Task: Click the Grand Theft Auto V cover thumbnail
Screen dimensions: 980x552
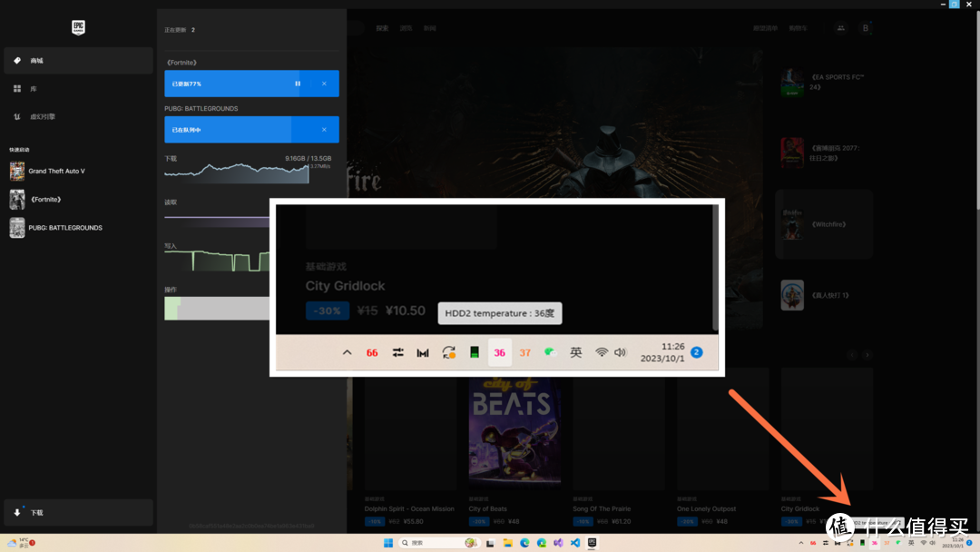Action: pos(17,171)
